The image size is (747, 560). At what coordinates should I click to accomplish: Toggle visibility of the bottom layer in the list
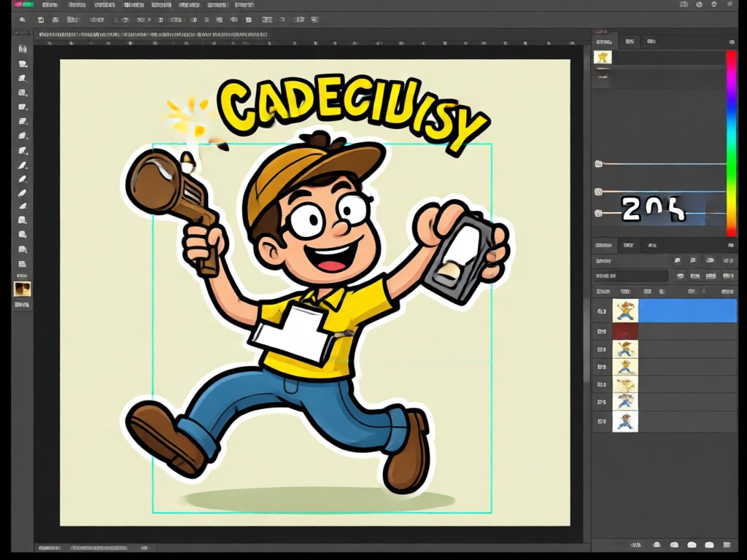coord(602,422)
